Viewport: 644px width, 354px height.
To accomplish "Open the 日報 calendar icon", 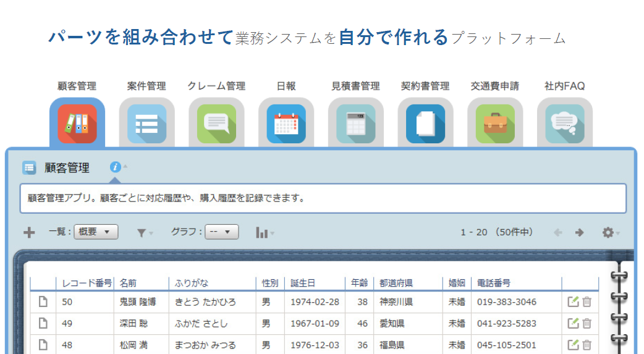I will tap(286, 124).
